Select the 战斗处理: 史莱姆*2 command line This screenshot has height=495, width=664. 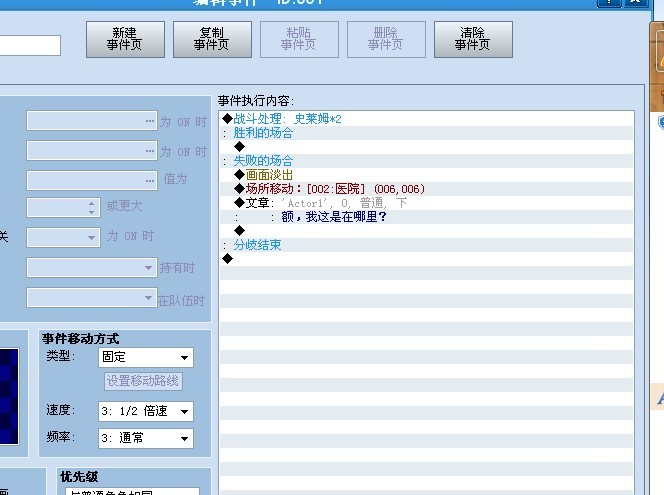(x=426, y=119)
